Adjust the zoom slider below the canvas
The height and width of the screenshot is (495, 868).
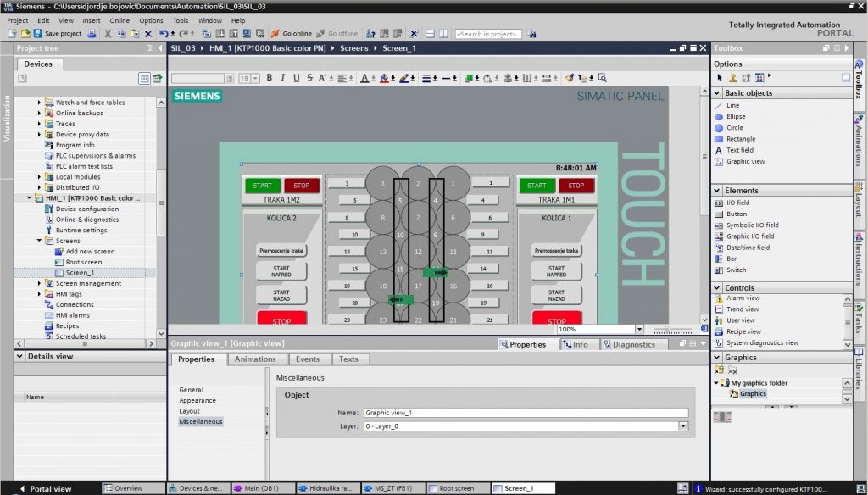[x=666, y=329]
